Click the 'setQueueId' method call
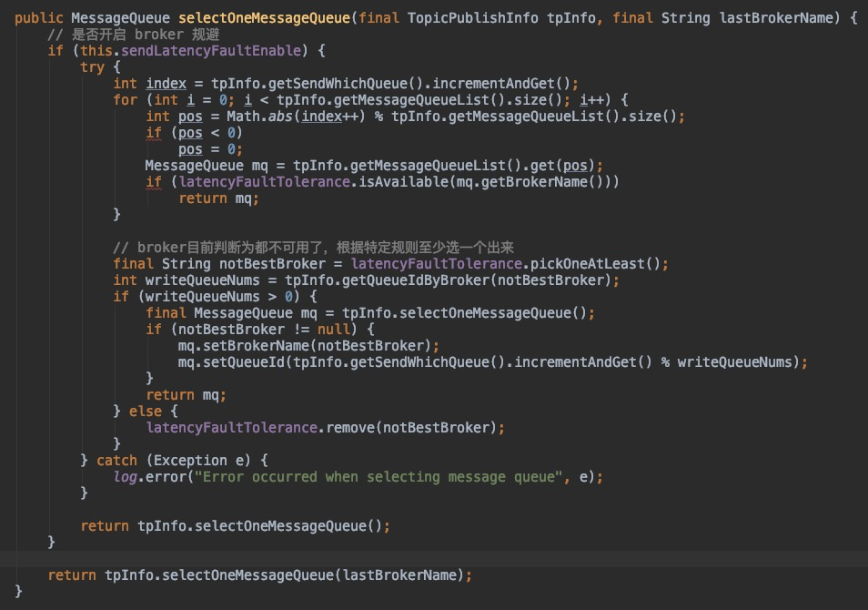The image size is (868, 610). coord(244,362)
